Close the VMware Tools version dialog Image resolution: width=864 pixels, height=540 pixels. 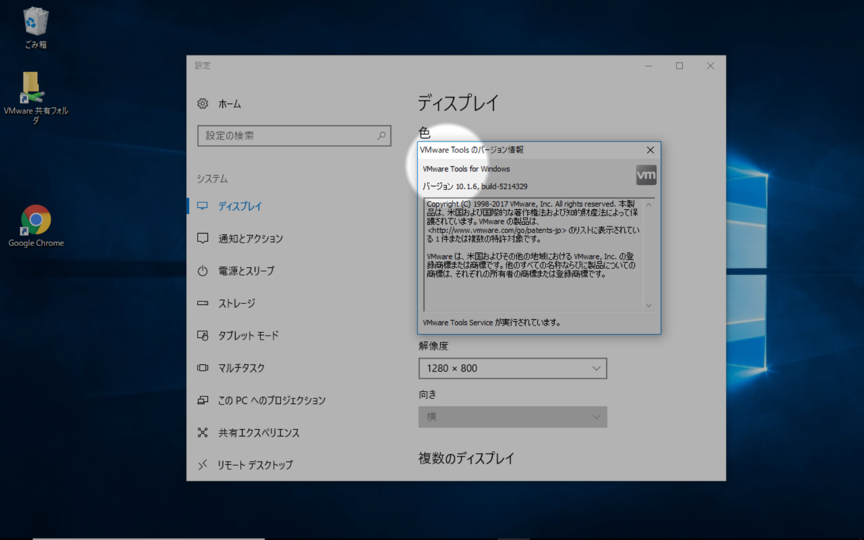tap(650, 150)
